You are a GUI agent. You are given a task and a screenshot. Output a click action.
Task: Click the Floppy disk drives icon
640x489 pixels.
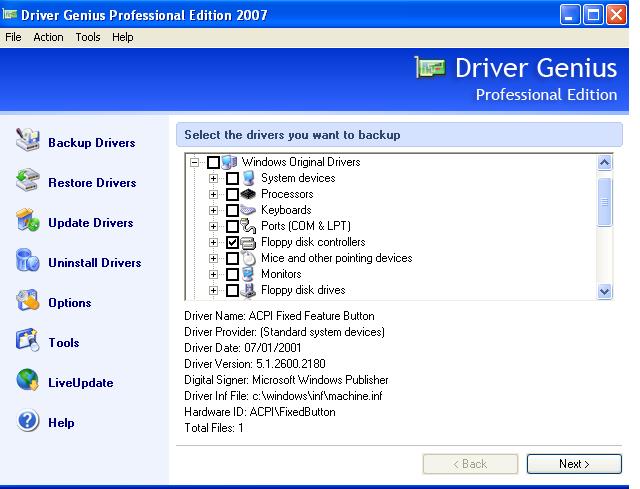tap(248, 291)
